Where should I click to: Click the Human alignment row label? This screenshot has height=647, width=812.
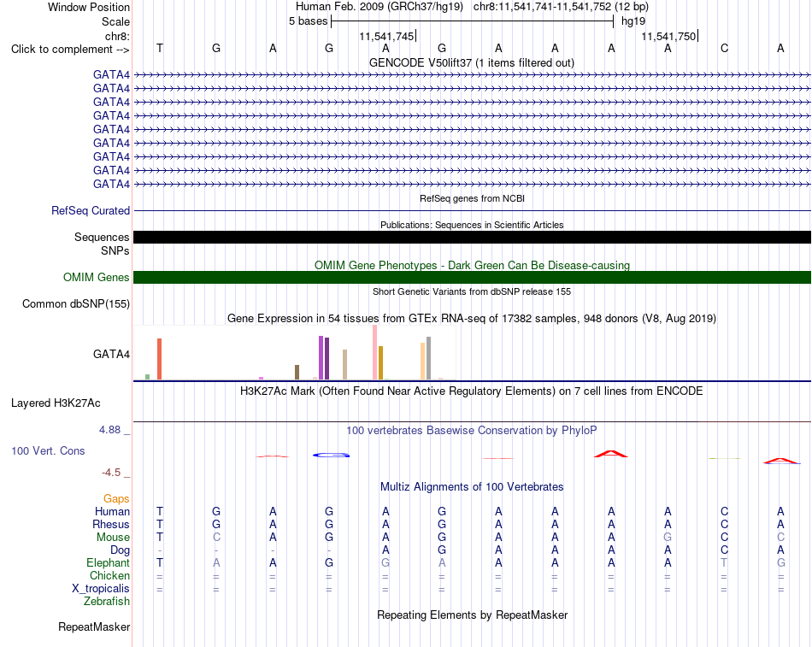click(x=112, y=512)
